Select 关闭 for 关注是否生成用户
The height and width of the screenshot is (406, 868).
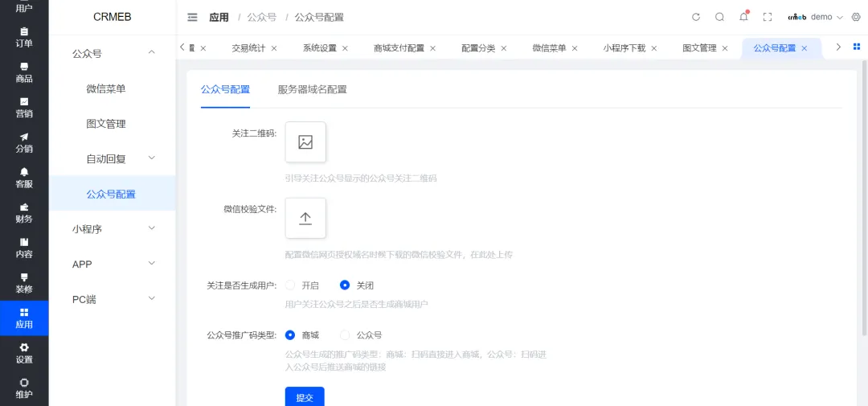346,285
